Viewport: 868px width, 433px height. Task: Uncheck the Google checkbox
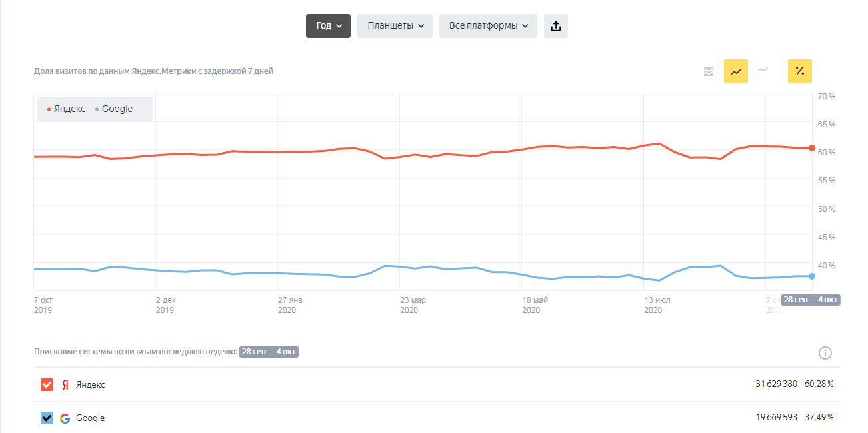click(47, 418)
